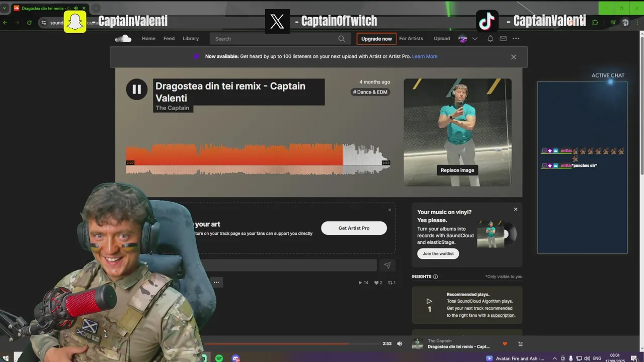Click the bottom player progress bar
This screenshot has height=362, width=644.
pyautogui.click(x=292, y=344)
